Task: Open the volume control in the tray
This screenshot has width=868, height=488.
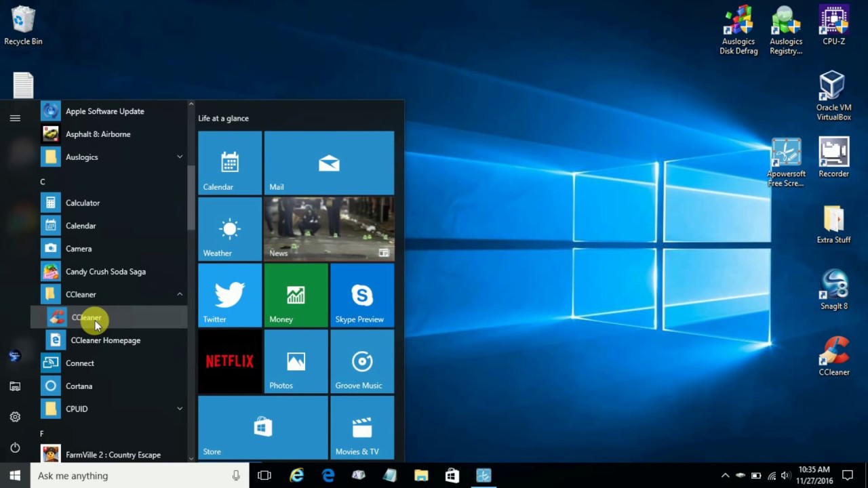Action: [x=786, y=476]
